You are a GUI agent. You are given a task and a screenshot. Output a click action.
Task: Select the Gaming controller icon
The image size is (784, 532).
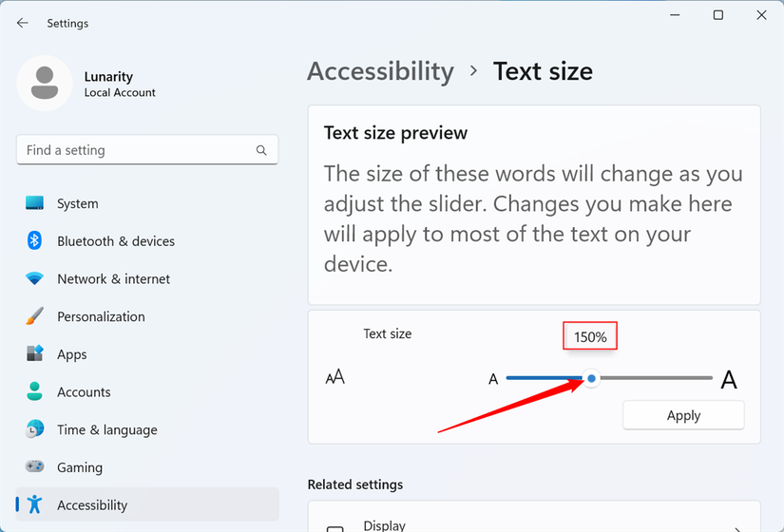35,467
